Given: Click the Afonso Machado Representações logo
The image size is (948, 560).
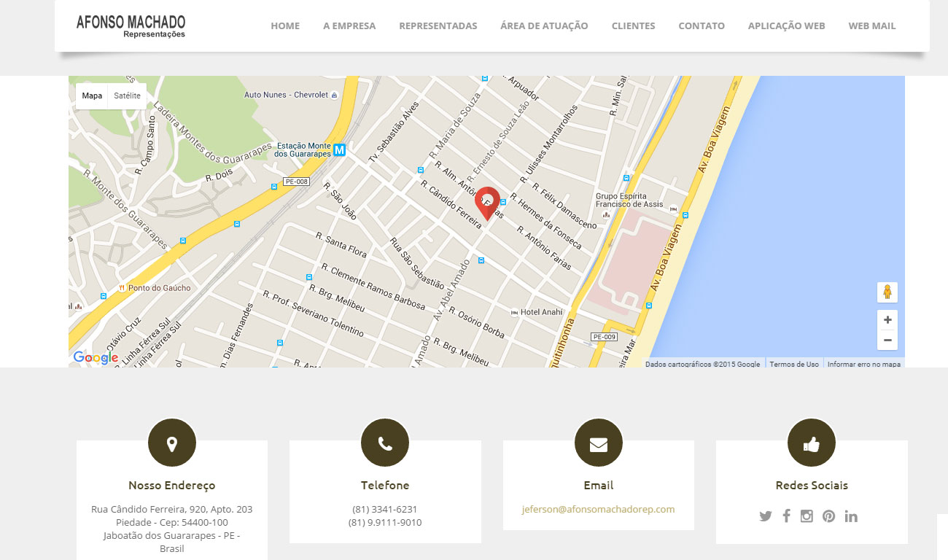Looking at the screenshot, I should tap(131, 26).
